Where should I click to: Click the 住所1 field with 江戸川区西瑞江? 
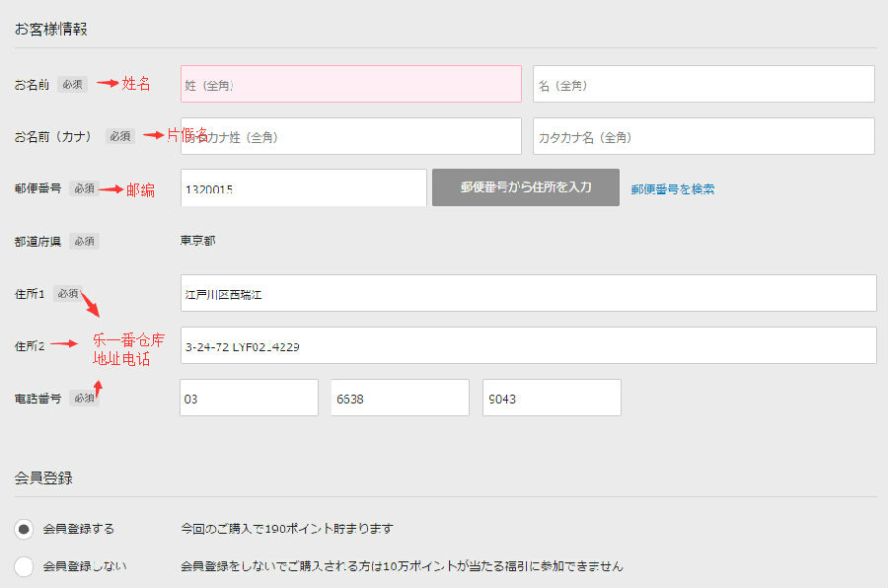(x=528, y=293)
